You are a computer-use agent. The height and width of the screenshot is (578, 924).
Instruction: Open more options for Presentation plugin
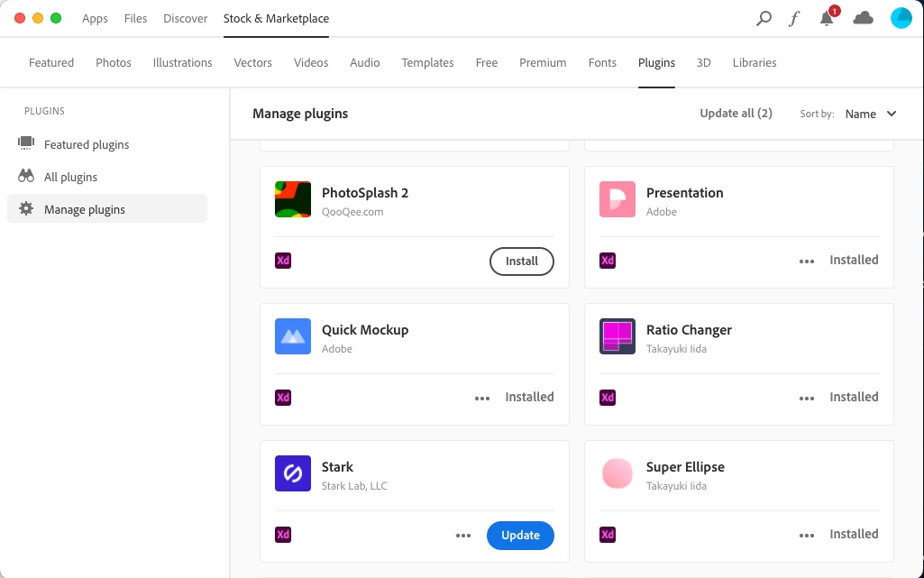[x=807, y=261]
